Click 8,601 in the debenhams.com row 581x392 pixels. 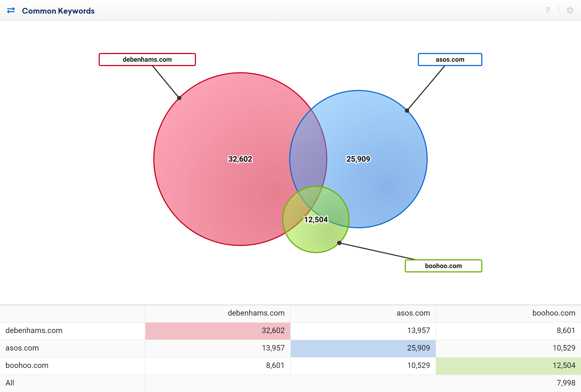tap(566, 330)
